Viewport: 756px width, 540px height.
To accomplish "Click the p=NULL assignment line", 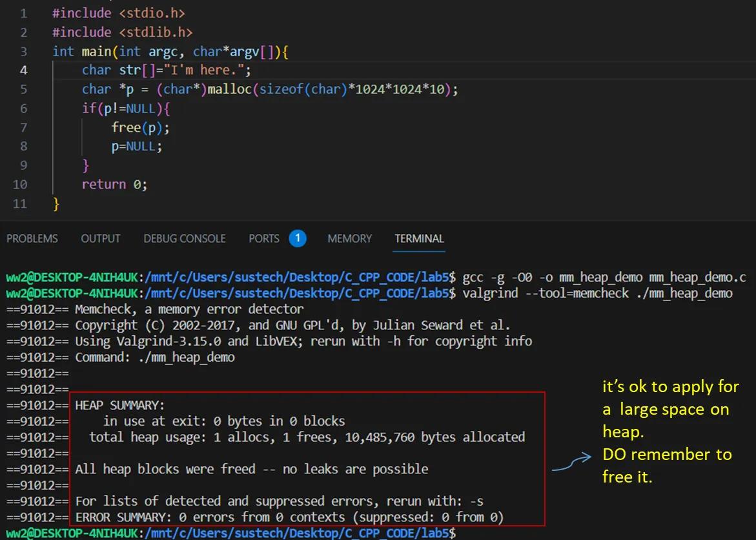I will 136,147.
